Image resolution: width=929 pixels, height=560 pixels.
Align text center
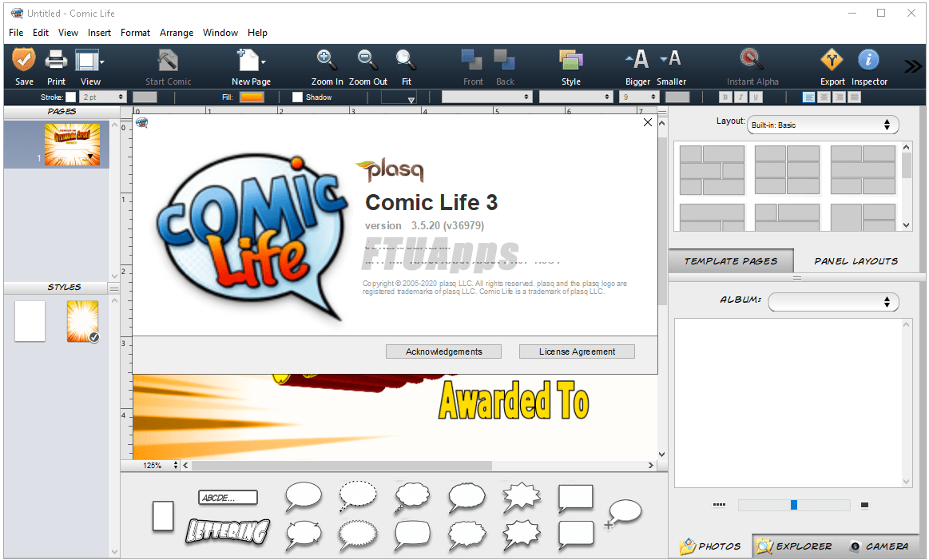(824, 97)
